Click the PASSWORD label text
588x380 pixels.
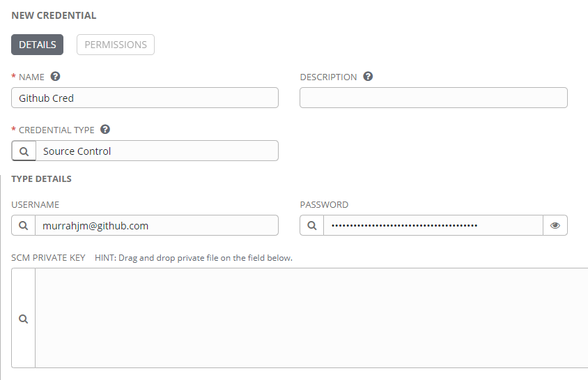pos(324,205)
